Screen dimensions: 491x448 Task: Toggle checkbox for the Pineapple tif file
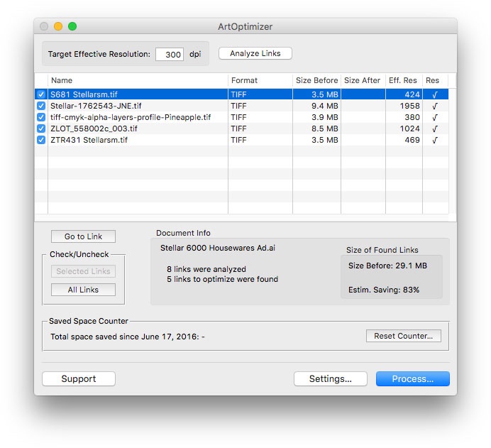(x=41, y=117)
